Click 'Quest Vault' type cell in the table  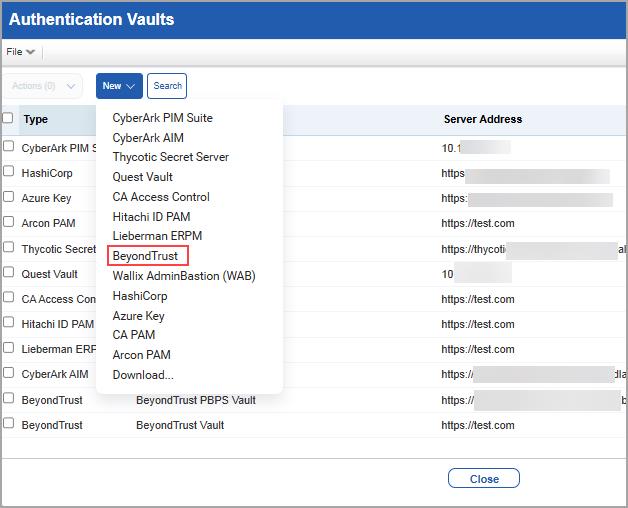click(49, 274)
